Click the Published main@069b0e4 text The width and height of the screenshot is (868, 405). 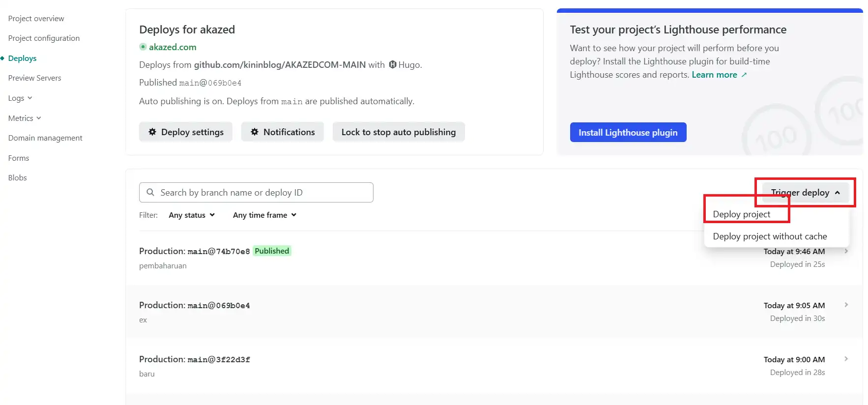190,83
